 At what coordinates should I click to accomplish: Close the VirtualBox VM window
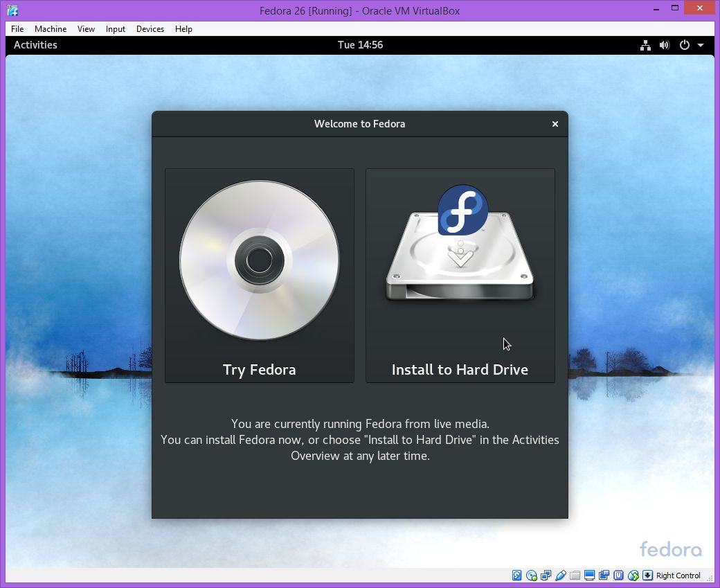(700, 8)
